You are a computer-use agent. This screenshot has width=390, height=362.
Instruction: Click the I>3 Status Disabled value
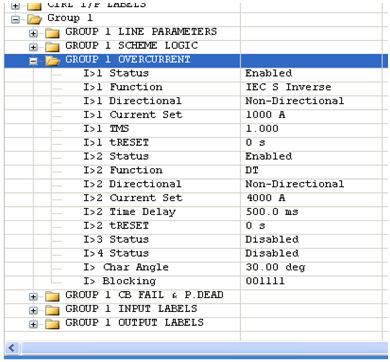[x=272, y=240]
